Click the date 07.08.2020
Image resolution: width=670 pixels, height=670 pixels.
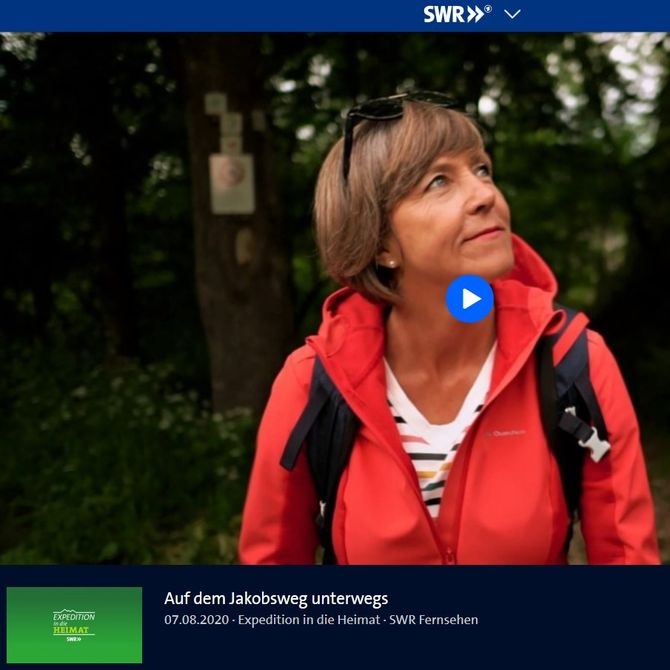[197, 620]
